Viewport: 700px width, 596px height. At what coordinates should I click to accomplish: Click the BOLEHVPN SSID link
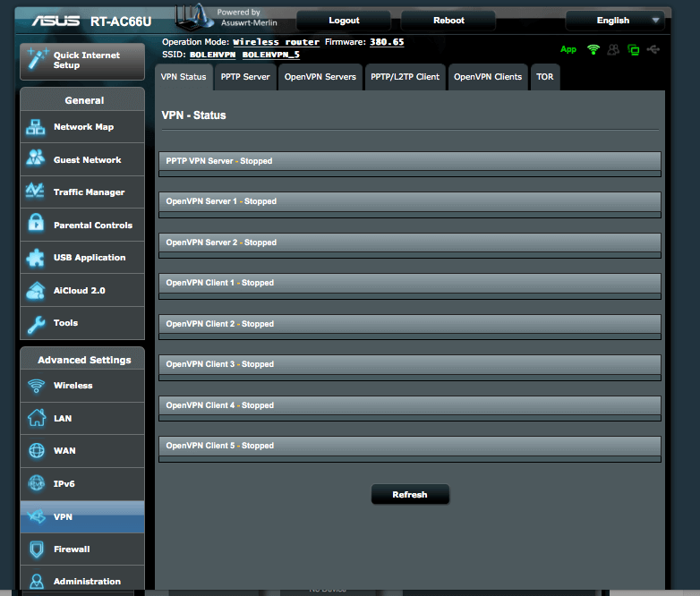pos(212,55)
